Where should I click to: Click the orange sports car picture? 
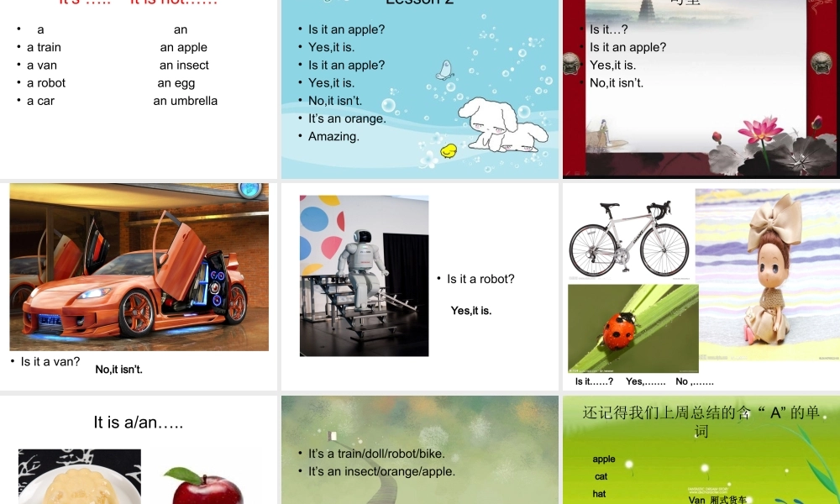[x=139, y=267]
